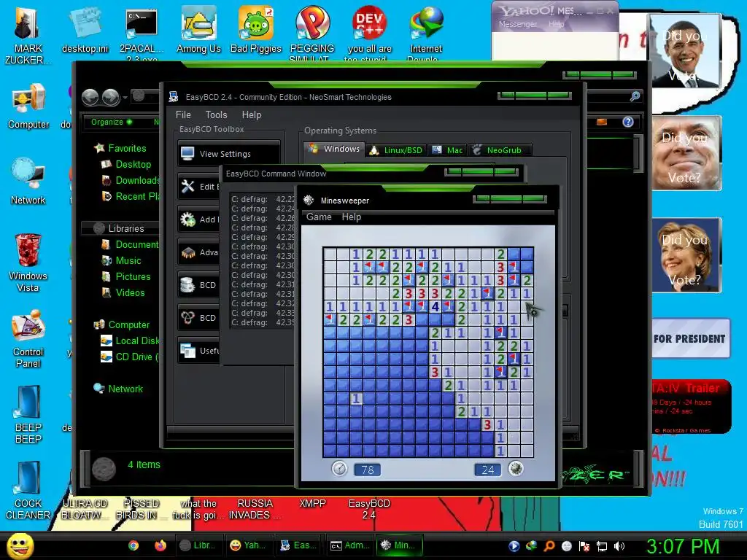Select Pictures library in Explorer sidebar
Viewport: 747px width, 560px height.
tap(126, 276)
